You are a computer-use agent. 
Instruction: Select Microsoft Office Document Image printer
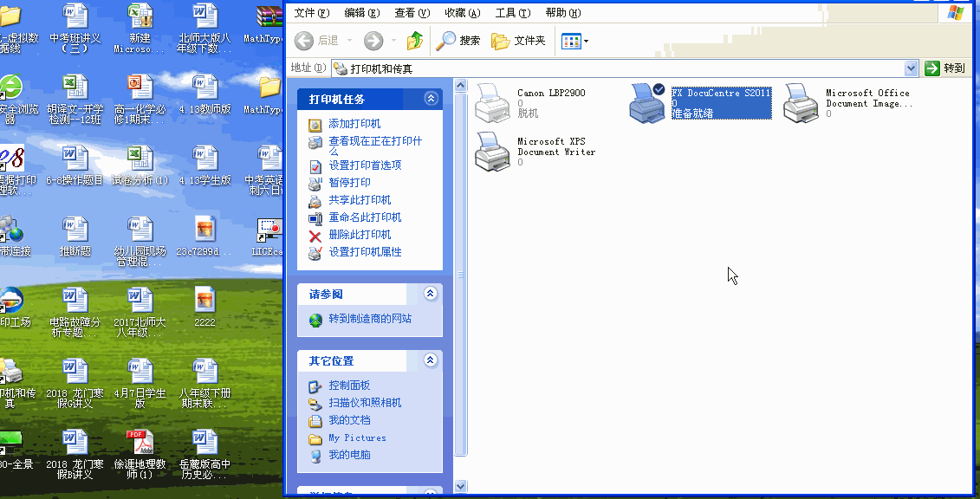848,103
